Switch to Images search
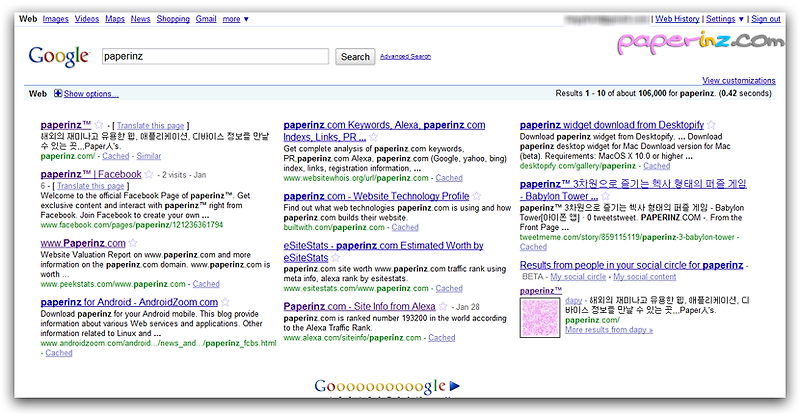 56,19
